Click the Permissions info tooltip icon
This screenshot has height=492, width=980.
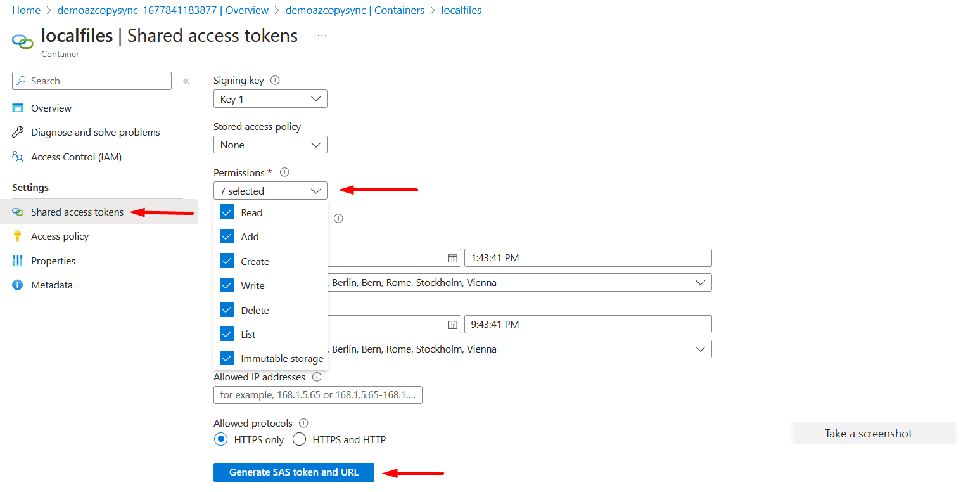tap(284, 171)
